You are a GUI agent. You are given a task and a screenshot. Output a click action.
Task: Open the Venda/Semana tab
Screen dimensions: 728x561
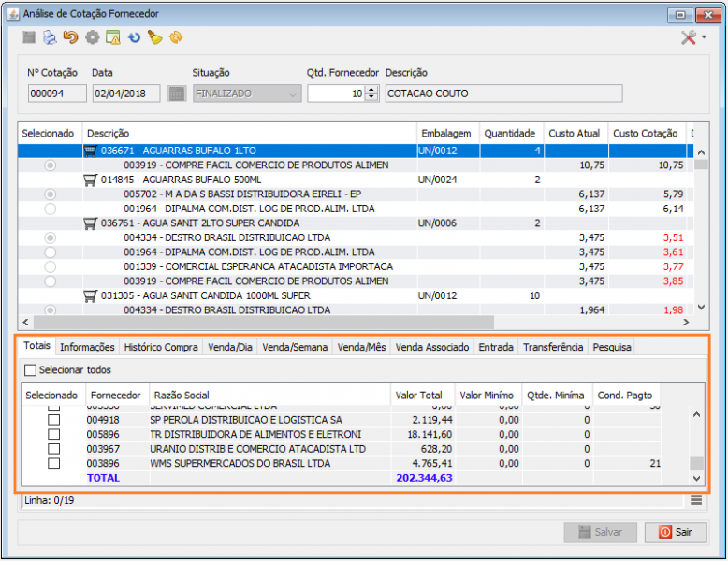(x=295, y=347)
